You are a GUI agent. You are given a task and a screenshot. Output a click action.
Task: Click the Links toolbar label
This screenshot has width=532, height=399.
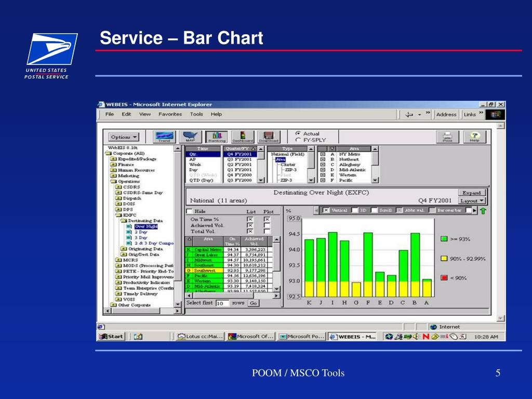tap(470, 115)
